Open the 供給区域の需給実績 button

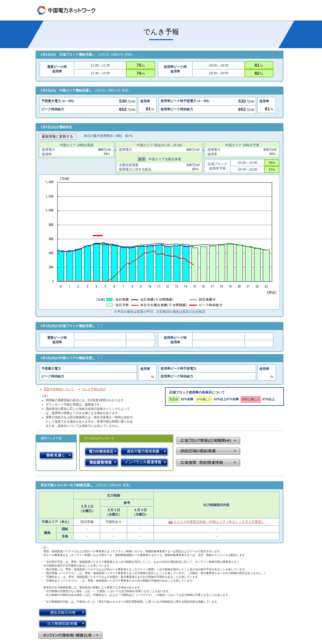[208, 451]
